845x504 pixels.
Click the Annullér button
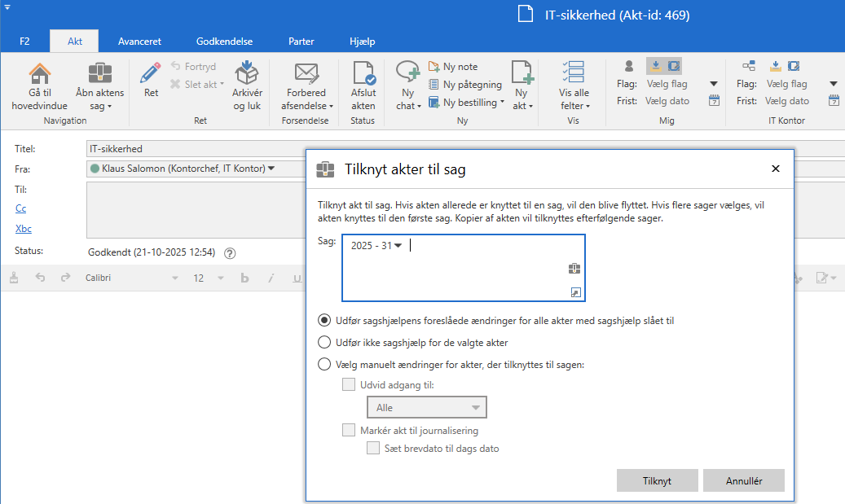[x=743, y=481]
